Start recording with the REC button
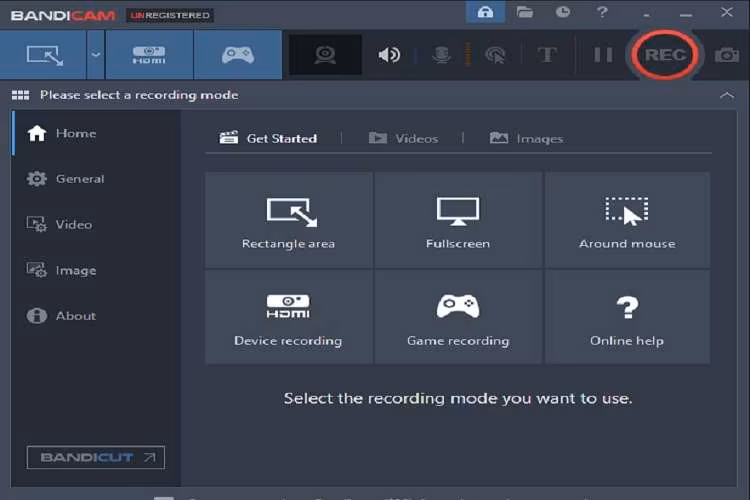This screenshot has width=750, height=500. [665, 55]
